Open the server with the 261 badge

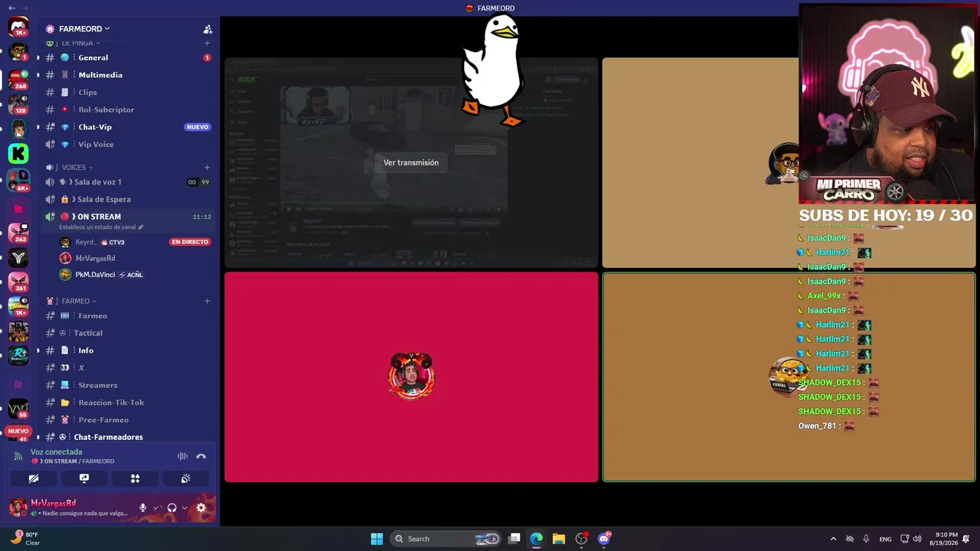click(18, 282)
